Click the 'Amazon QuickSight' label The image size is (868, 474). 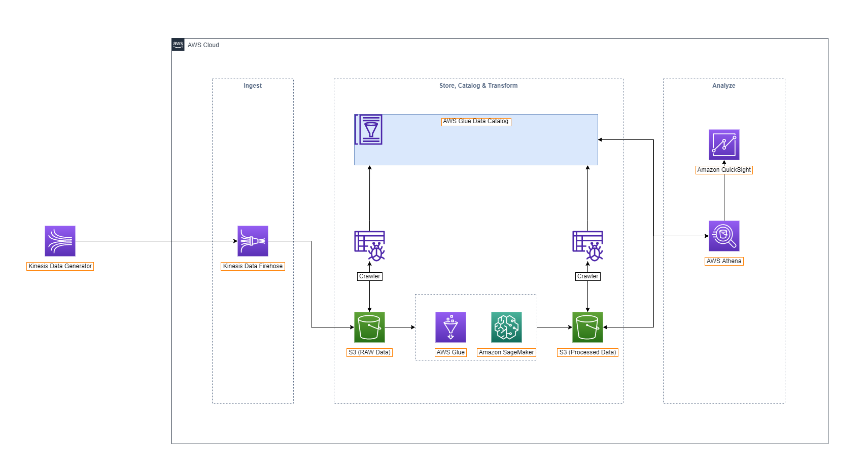coord(724,170)
